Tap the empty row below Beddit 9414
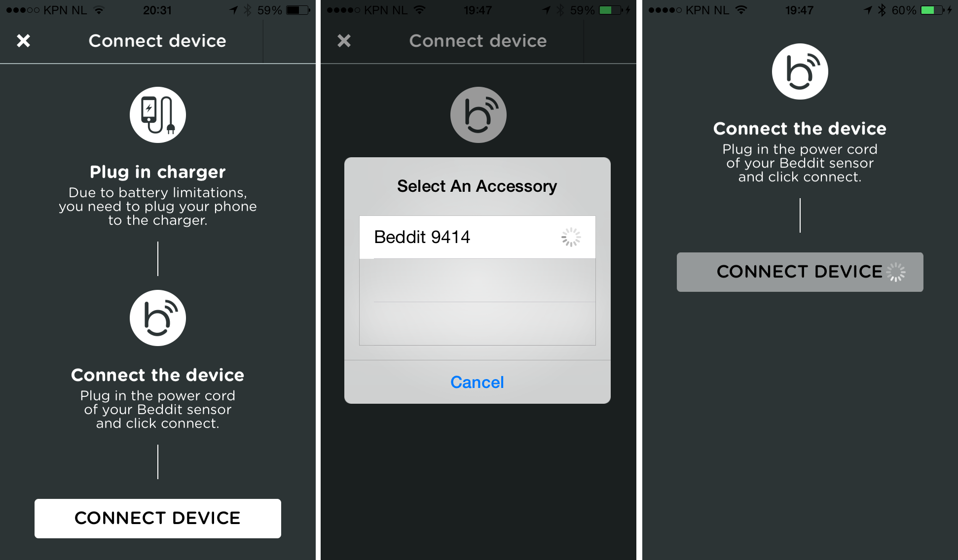 tap(478, 280)
